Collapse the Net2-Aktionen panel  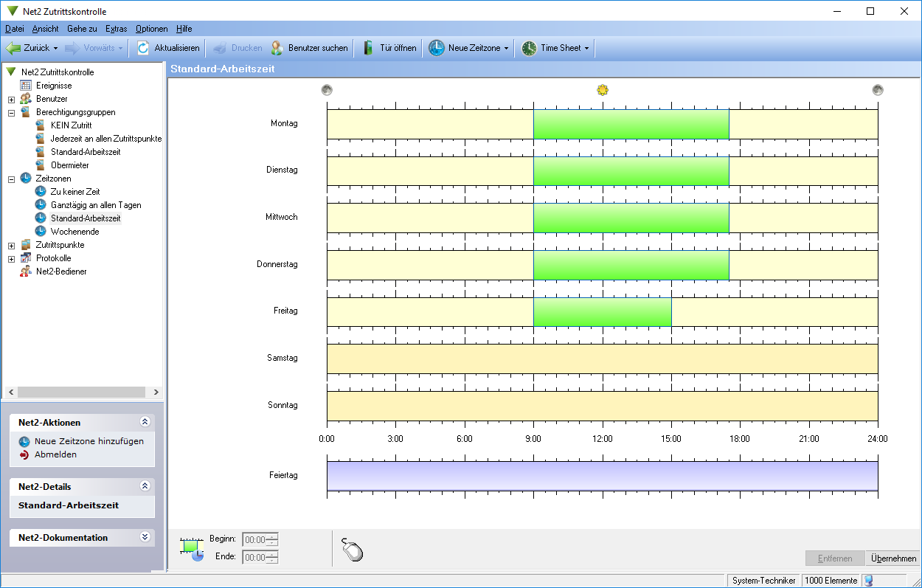click(145, 422)
